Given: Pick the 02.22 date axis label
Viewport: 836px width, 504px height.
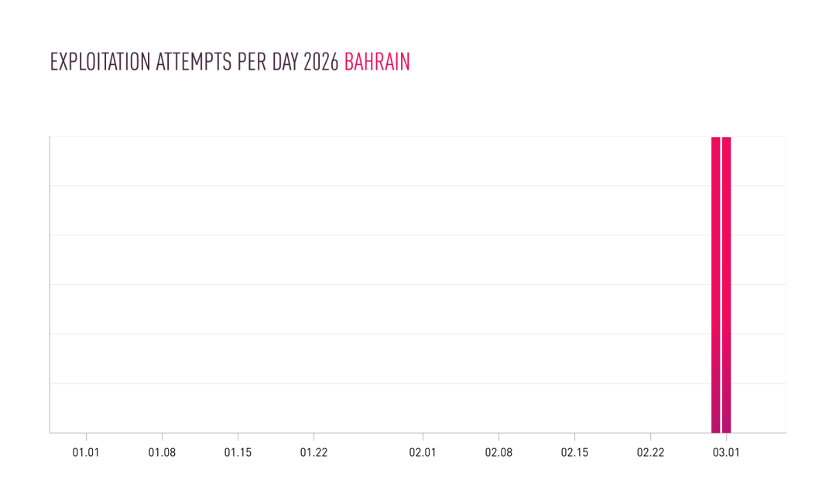Looking at the screenshot, I should 650,453.
